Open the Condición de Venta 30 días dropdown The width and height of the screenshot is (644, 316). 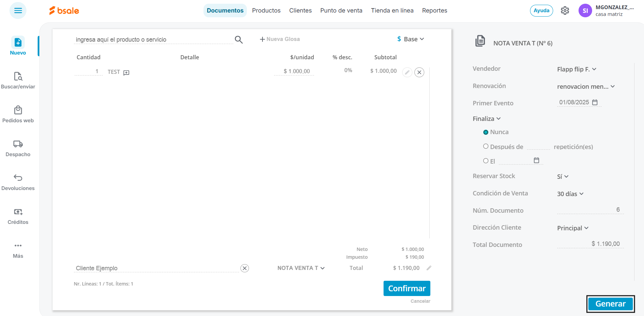pyautogui.click(x=570, y=194)
